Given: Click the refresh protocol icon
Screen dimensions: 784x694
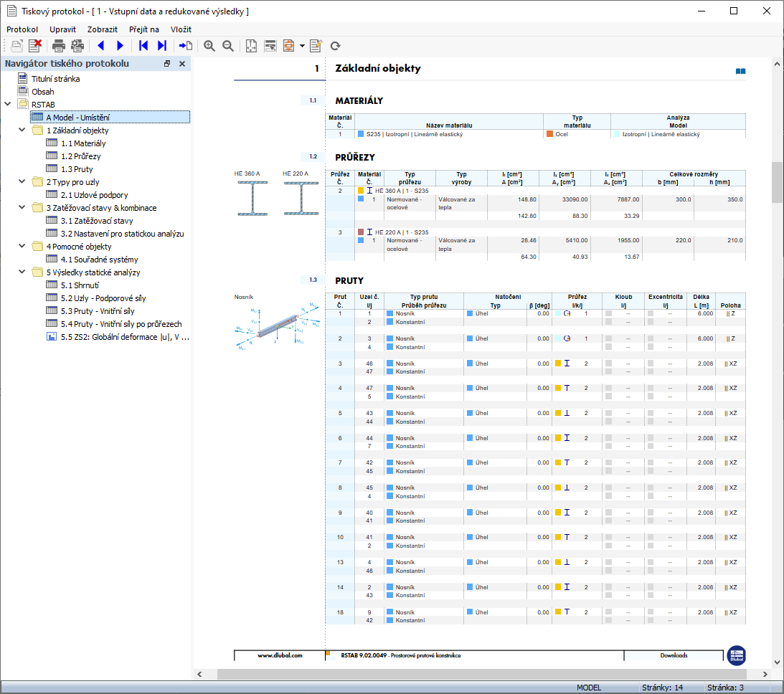Looking at the screenshot, I should click(336, 46).
